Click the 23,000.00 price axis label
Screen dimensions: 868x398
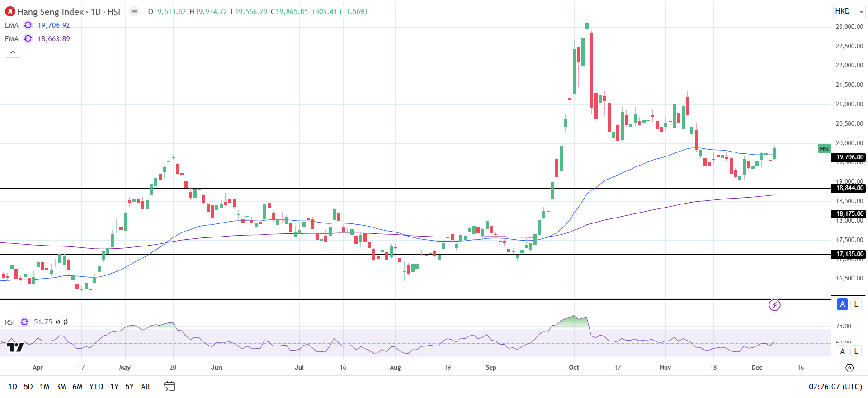pos(849,27)
